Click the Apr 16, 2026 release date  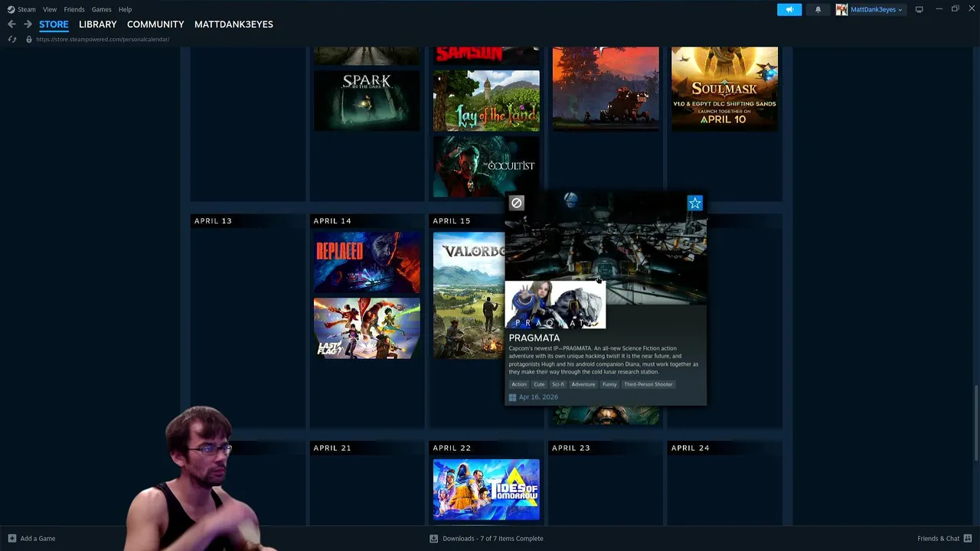538,397
